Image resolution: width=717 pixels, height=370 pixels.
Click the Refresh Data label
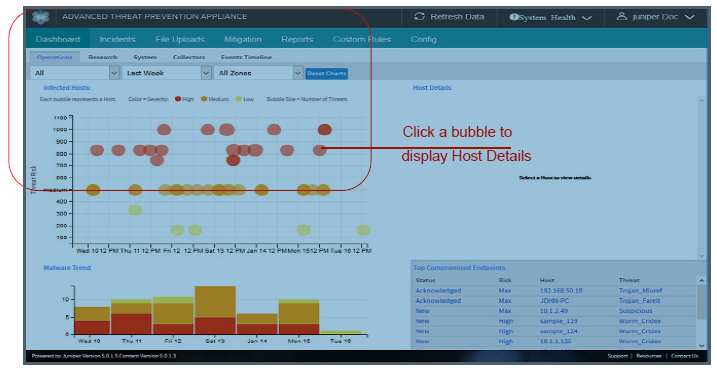457,16
